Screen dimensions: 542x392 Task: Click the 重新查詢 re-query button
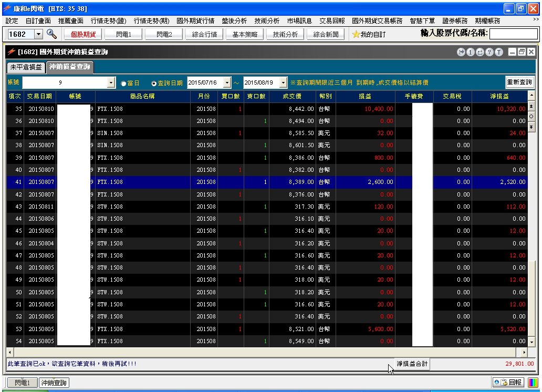click(x=519, y=82)
